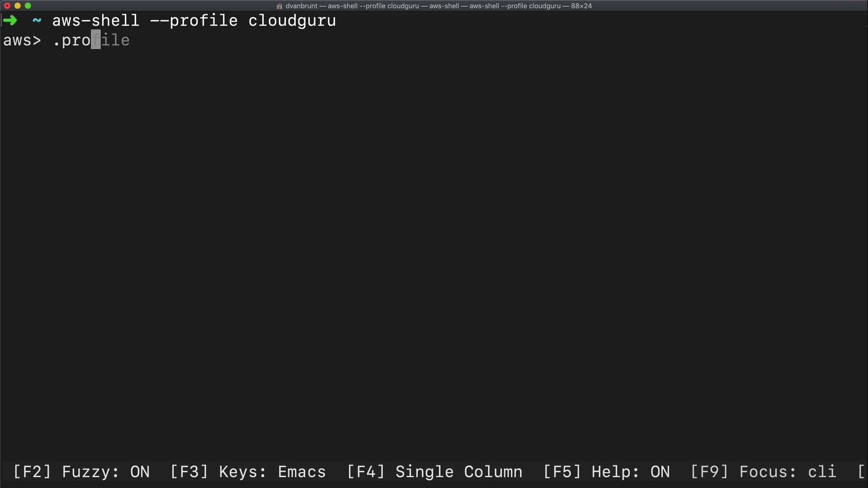Click the green arrow prompt symbol

pyautogui.click(x=10, y=21)
